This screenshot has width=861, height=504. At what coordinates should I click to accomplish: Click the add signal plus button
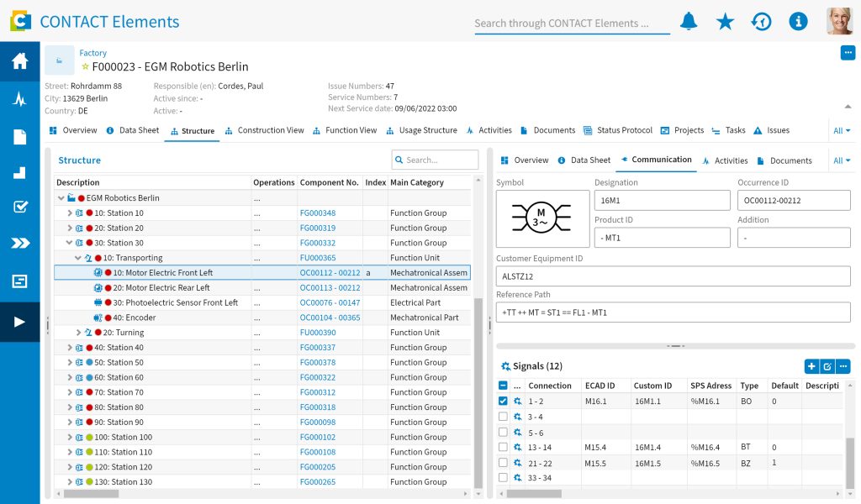(811, 366)
